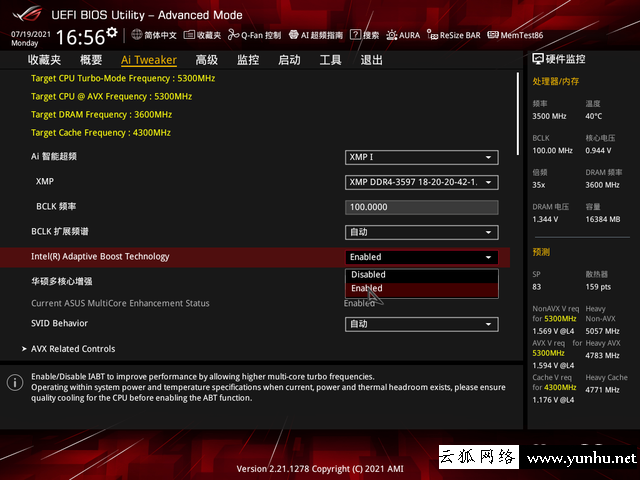Open BCLK 扩展频谱 dropdown
This screenshot has height=480, width=640.
[x=422, y=232]
